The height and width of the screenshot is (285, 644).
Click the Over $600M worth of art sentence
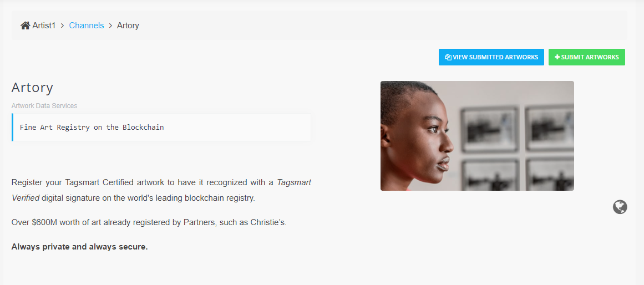(149, 222)
